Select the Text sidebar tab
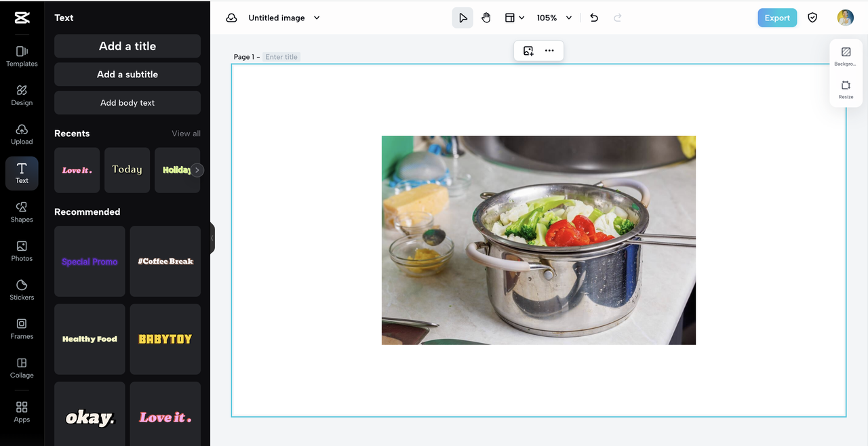The height and width of the screenshot is (446, 868). tap(22, 174)
